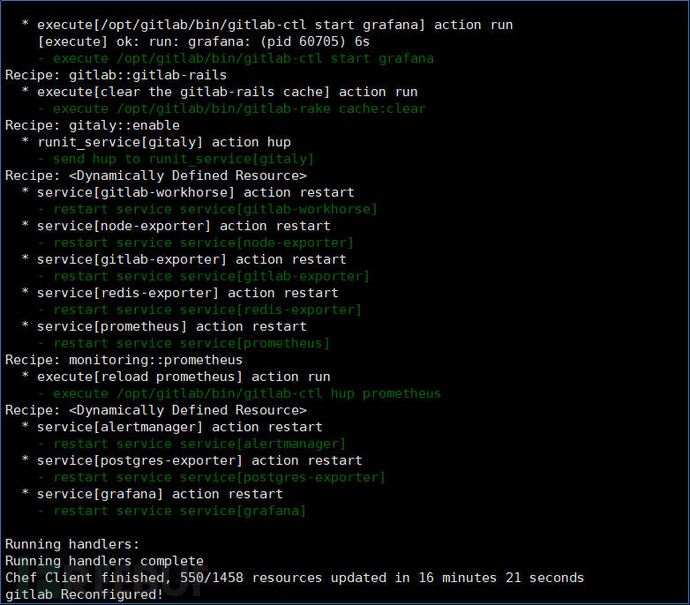Click 'service[grafana] action restart' line

[152, 494]
